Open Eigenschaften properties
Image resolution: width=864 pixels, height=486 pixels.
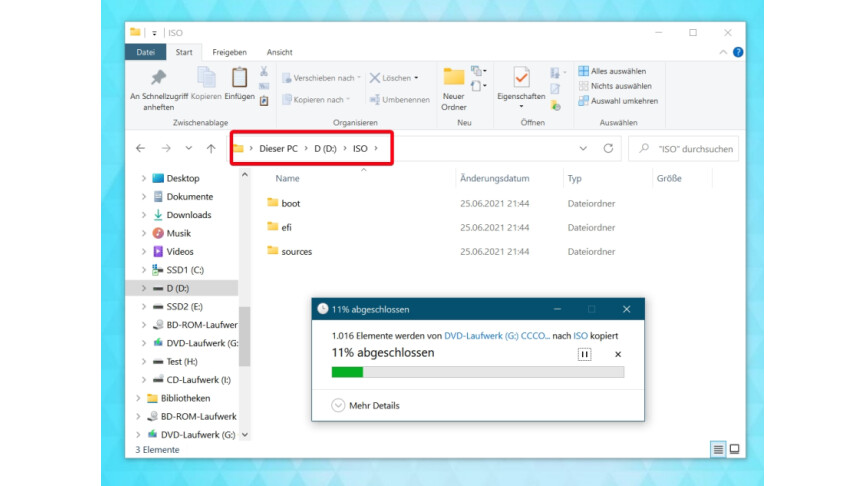521,88
